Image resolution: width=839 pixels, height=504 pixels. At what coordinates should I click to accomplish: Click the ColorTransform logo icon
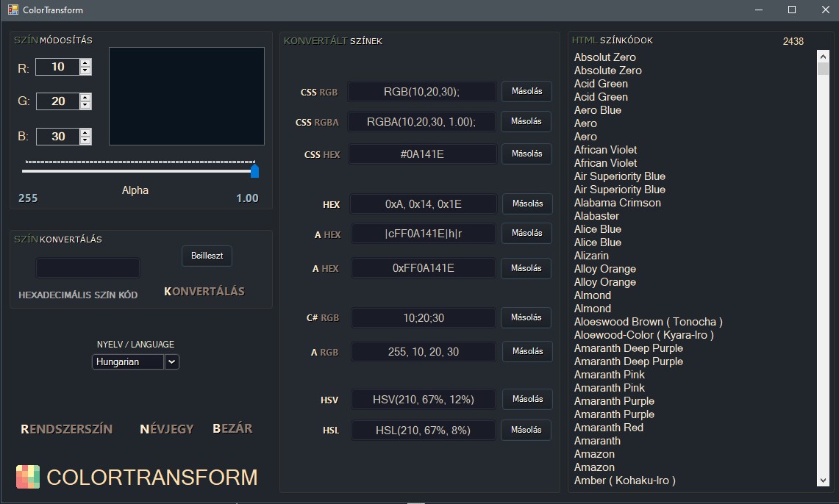[x=28, y=477]
